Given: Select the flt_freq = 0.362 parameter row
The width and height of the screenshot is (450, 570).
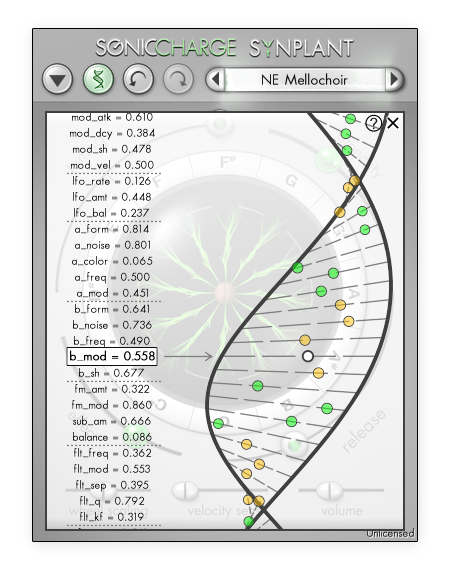Looking at the screenshot, I should [112, 453].
